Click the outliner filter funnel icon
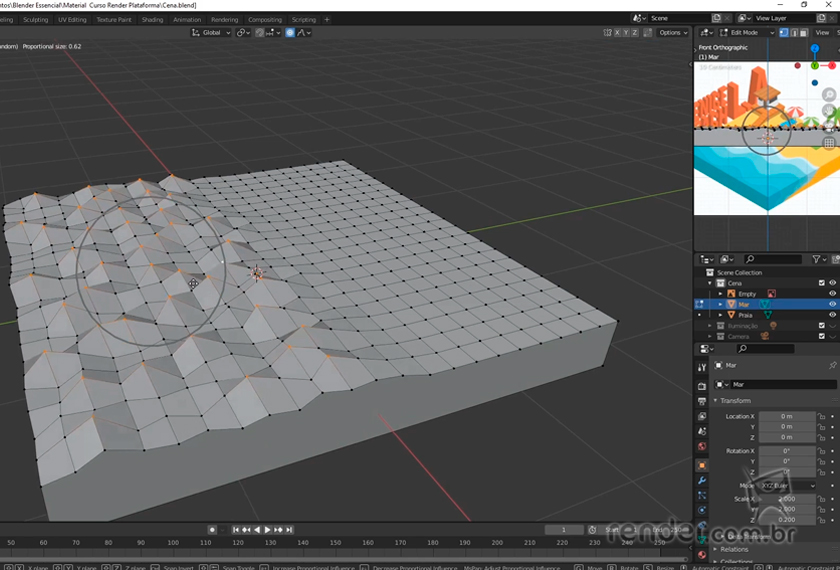Image resolution: width=840 pixels, height=570 pixels. [817, 259]
